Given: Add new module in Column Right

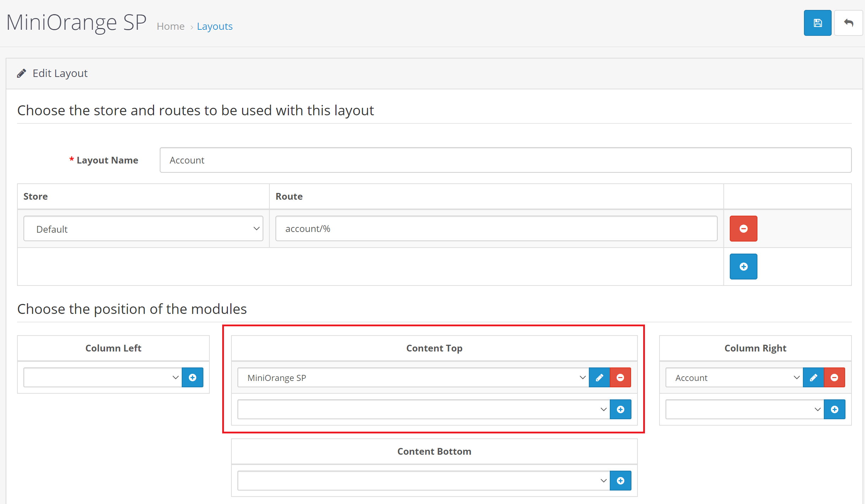Looking at the screenshot, I should point(834,409).
